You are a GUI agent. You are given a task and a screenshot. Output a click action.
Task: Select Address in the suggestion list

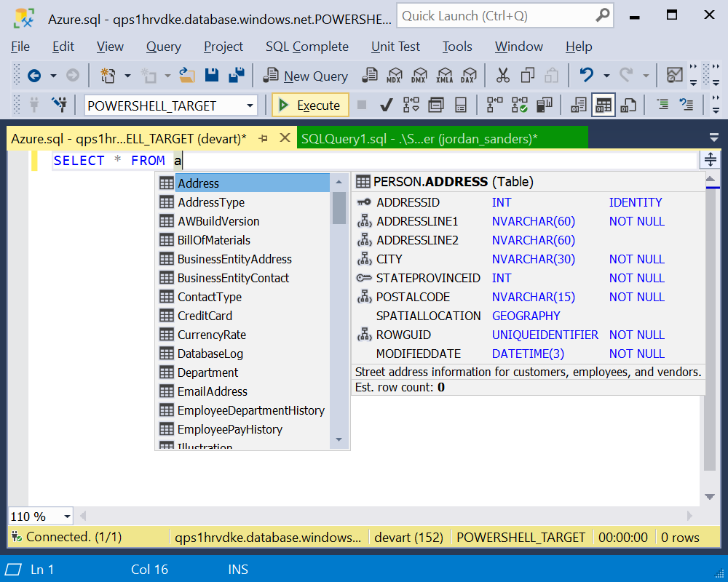pyautogui.click(x=244, y=183)
